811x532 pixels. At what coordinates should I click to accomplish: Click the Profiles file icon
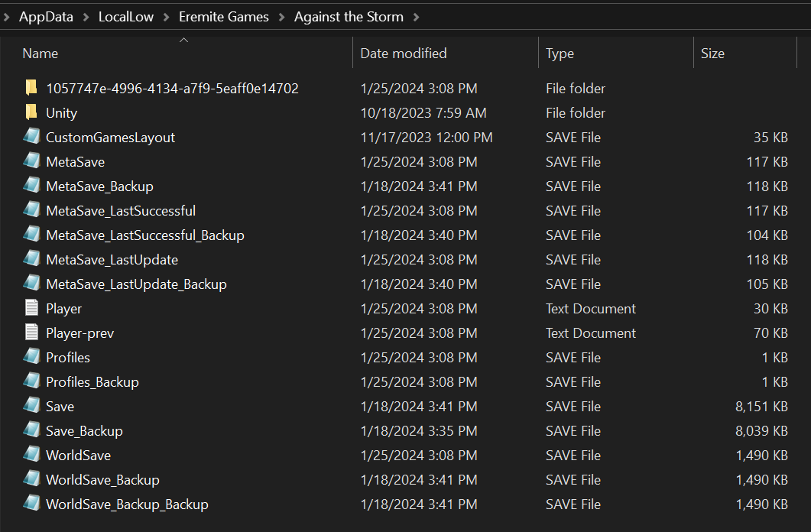coord(31,357)
